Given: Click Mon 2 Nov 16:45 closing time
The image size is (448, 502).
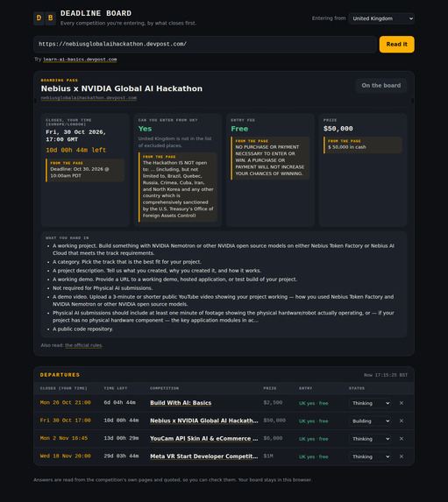Looking at the screenshot, I should (x=64, y=438).
